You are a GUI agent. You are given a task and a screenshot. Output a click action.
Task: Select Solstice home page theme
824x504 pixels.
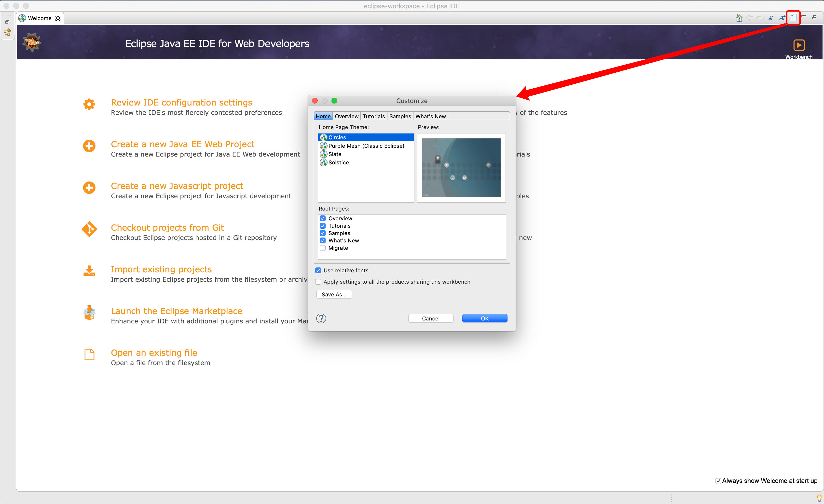tap(366, 162)
